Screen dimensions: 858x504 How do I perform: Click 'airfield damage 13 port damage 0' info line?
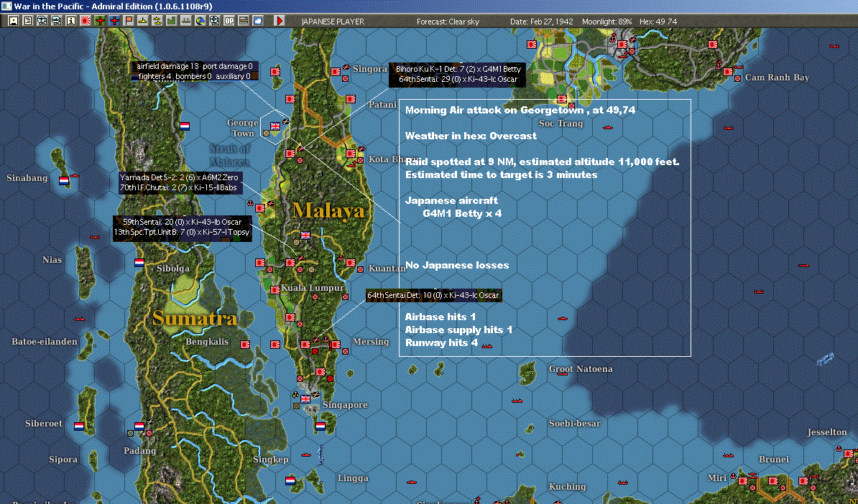coord(194,67)
